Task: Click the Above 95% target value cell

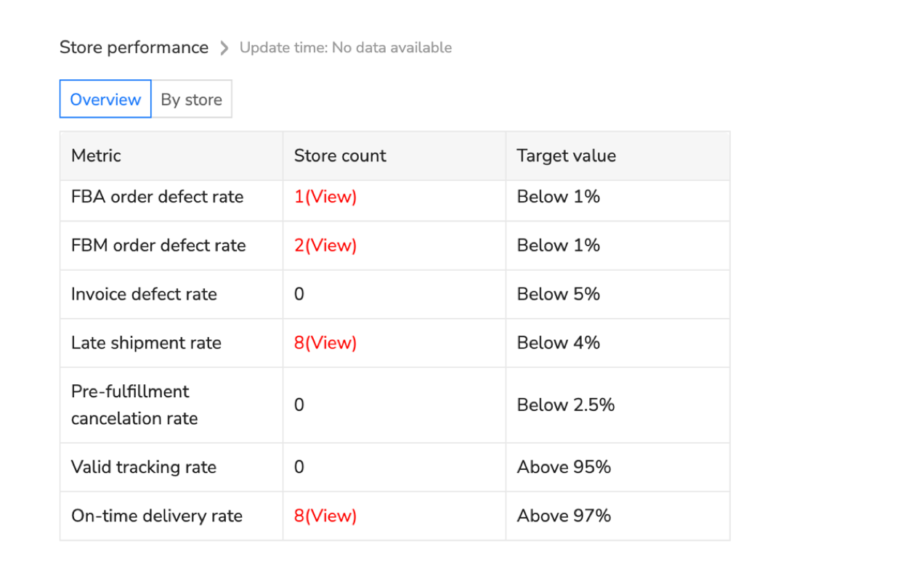Action: click(564, 467)
